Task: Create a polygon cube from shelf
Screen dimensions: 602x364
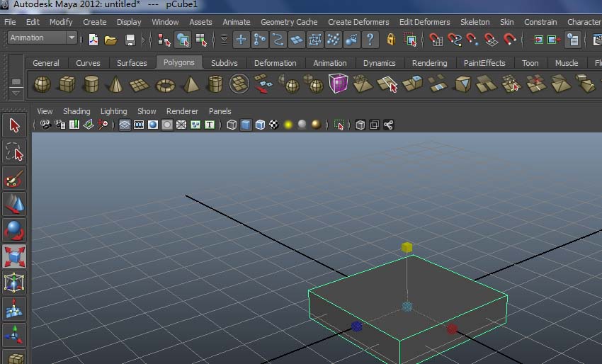Action: pos(67,84)
